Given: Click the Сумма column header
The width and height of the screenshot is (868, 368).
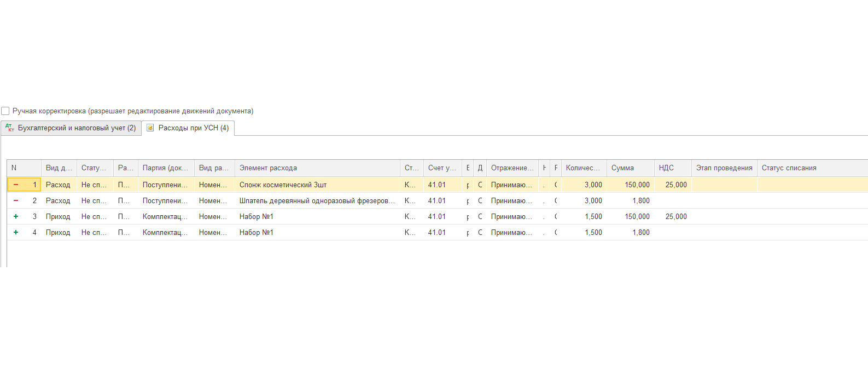Looking at the screenshot, I should click(x=630, y=168).
